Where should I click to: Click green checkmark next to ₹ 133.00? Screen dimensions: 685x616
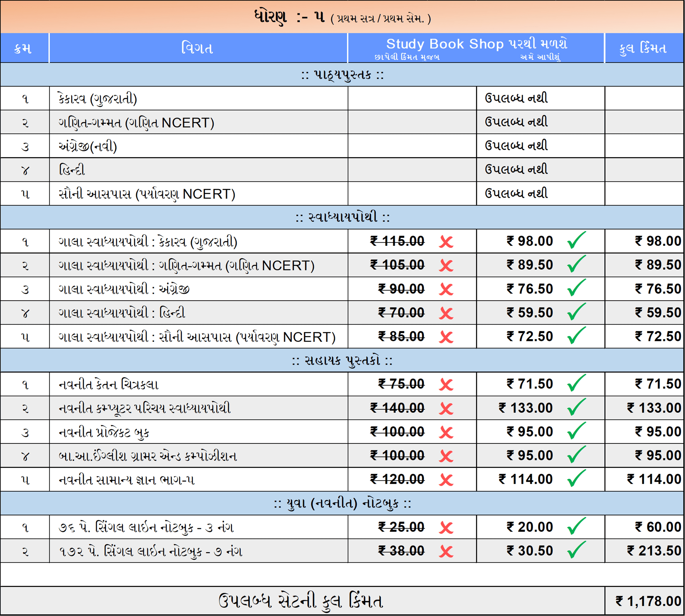pos(577,407)
